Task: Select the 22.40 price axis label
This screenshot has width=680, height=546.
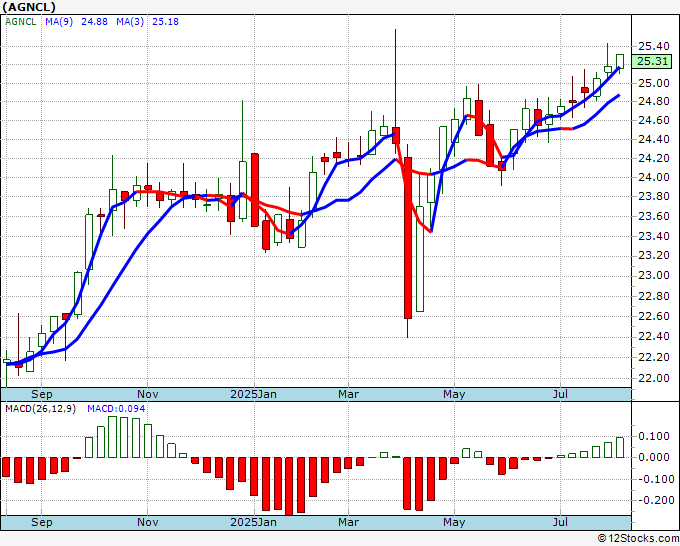Action: (654, 337)
